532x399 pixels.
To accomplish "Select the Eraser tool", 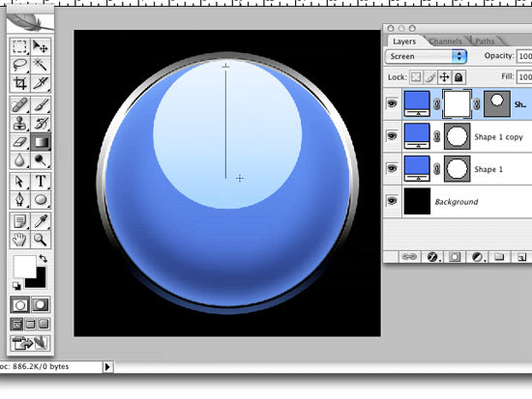I will coord(19,142).
